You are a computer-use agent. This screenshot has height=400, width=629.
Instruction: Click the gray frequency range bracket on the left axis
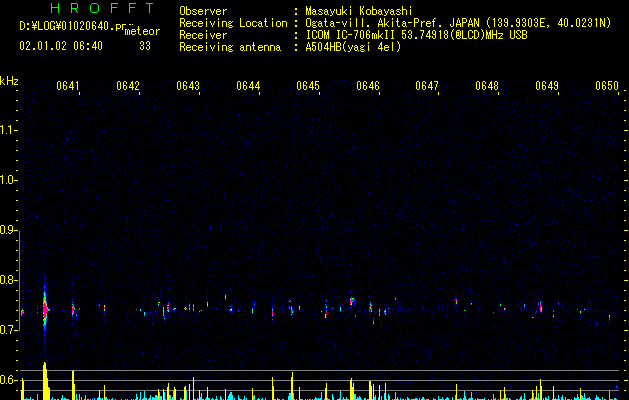[19, 280]
